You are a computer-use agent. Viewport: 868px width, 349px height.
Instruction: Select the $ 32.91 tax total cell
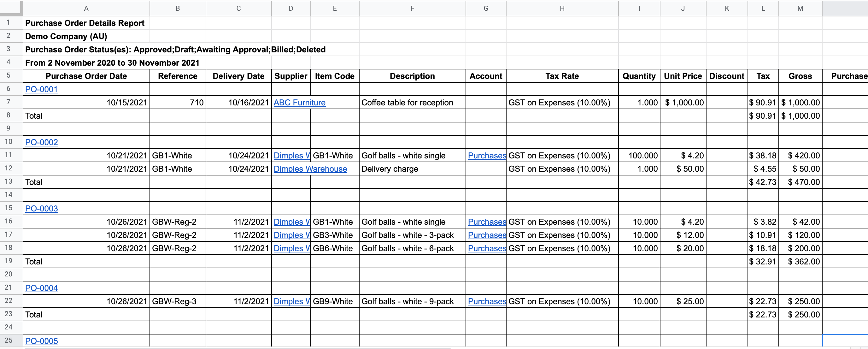pos(763,262)
